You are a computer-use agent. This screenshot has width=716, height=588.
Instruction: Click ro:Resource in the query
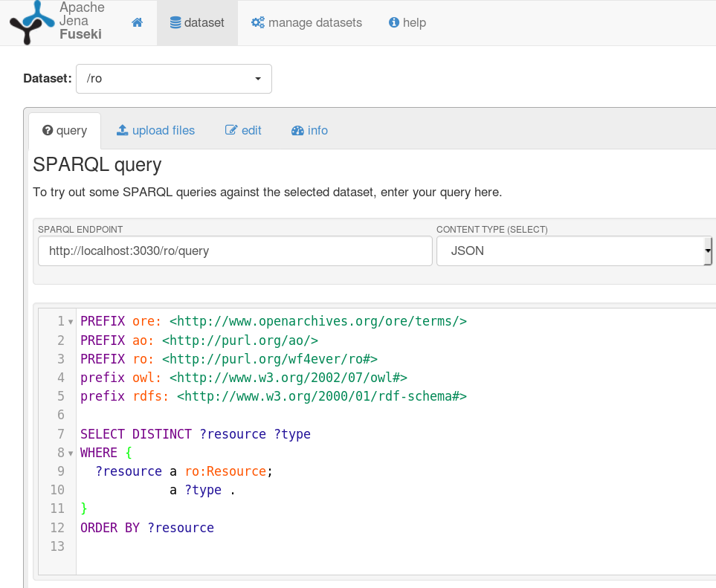(x=225, y=471)
